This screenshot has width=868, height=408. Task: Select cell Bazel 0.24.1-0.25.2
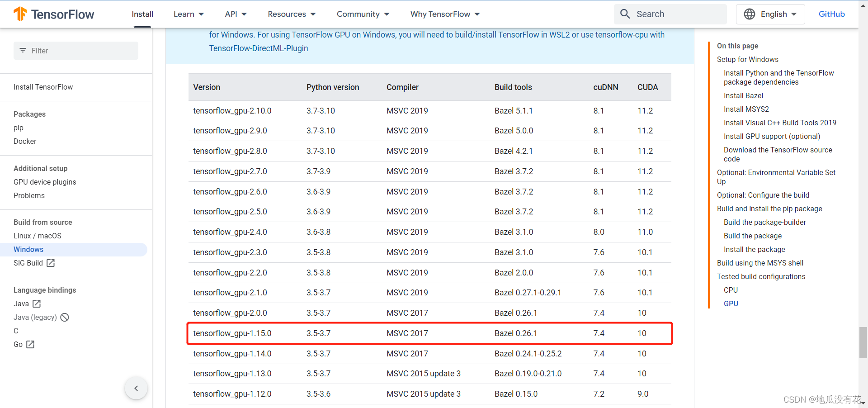[x=528, y=354]
